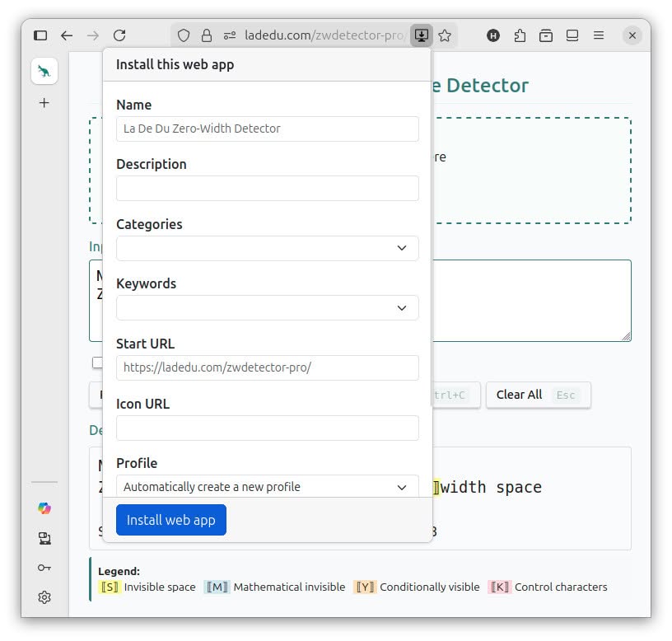Click the [Y] Conditionally visible legend swatch
Screen dimensions: 672x641
tap(365, 587)
